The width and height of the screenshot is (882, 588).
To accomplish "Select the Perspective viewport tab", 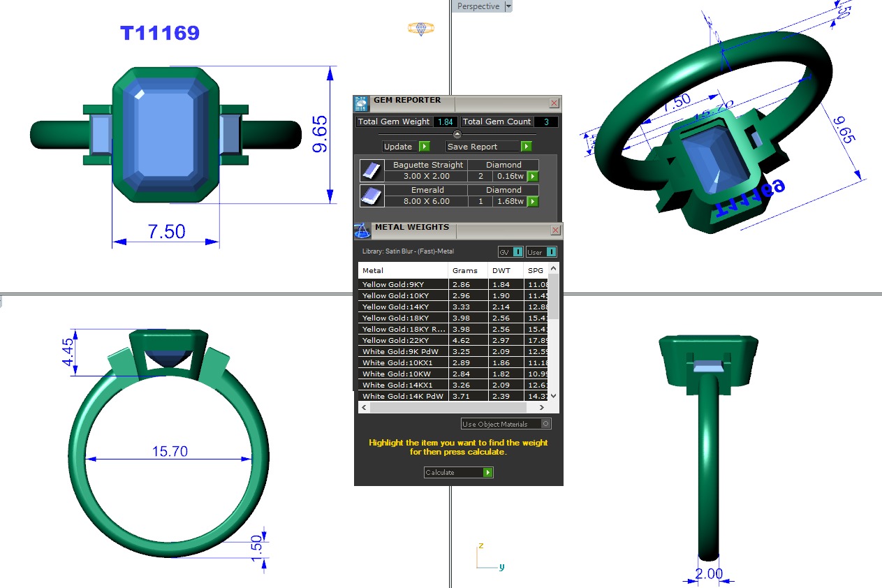I will [x=478, y=6].
